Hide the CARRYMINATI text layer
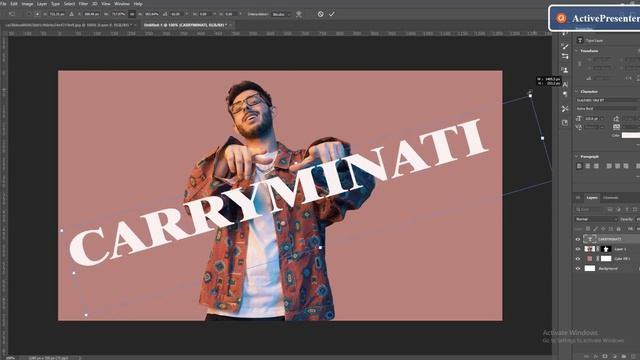This screenshot has width=640, height=360. [x=578, y=239]
